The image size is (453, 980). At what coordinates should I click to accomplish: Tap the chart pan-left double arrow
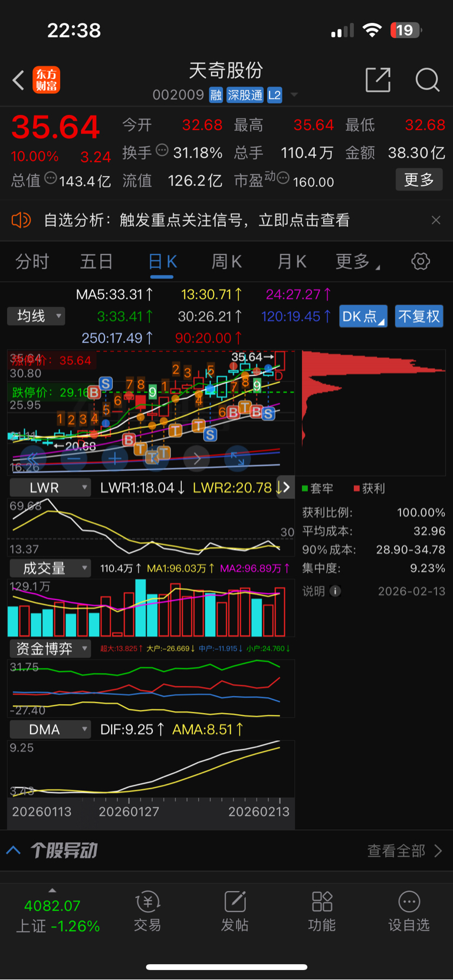click(32, 458)
